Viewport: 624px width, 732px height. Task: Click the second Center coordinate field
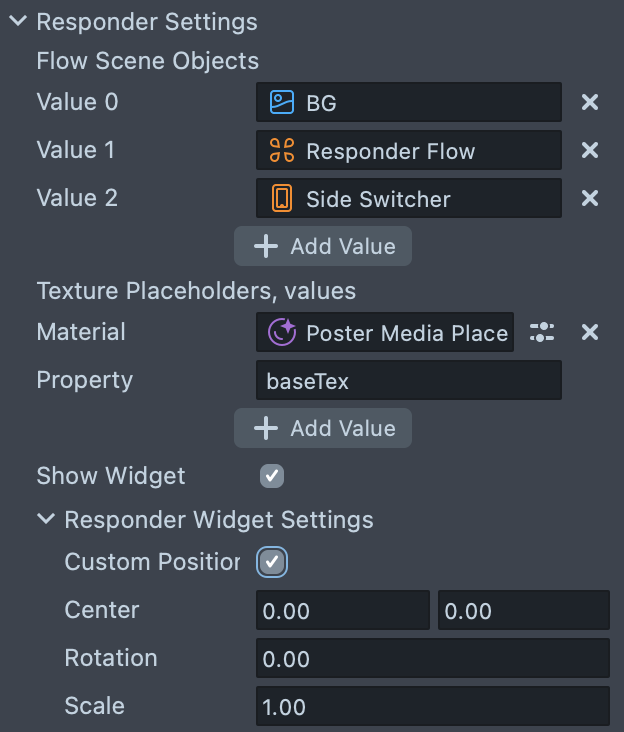point(523,611)
